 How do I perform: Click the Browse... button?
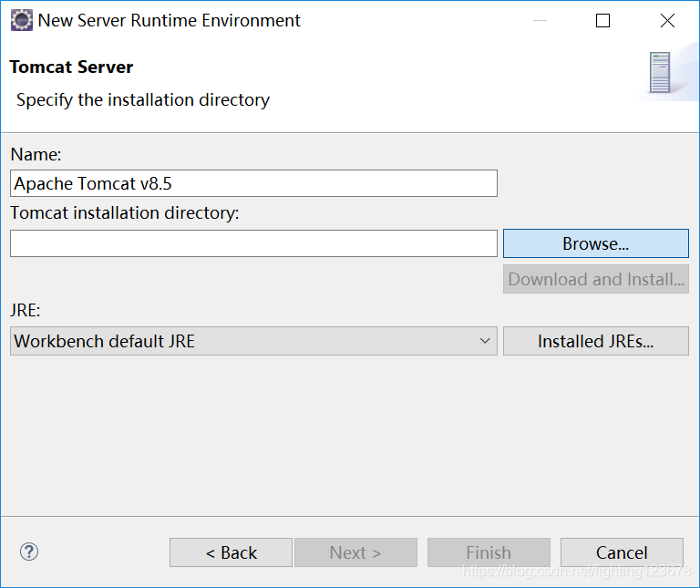click(x=595, y=243)
